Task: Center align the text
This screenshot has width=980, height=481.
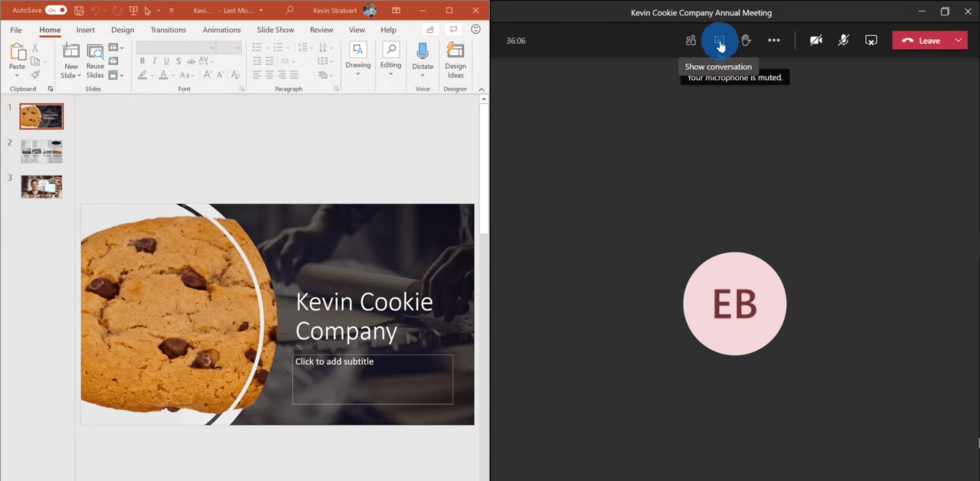Action: [x=269, y=74]
